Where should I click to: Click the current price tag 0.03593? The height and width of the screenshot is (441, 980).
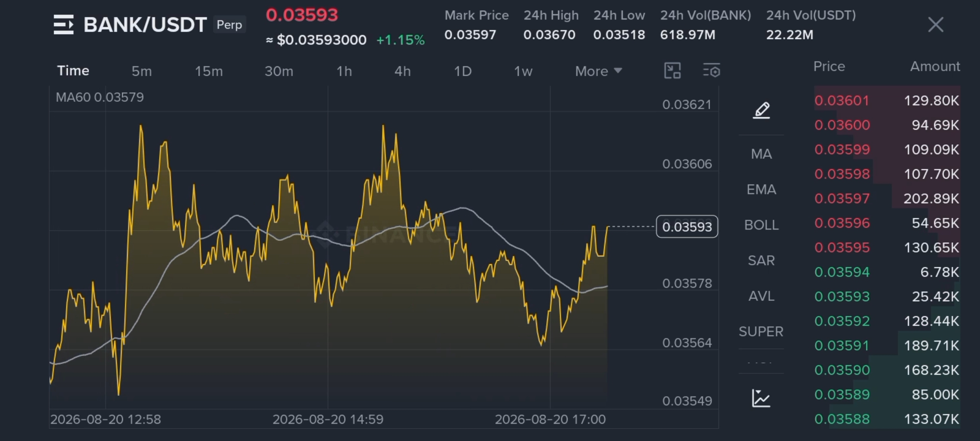tap(687, 227)
